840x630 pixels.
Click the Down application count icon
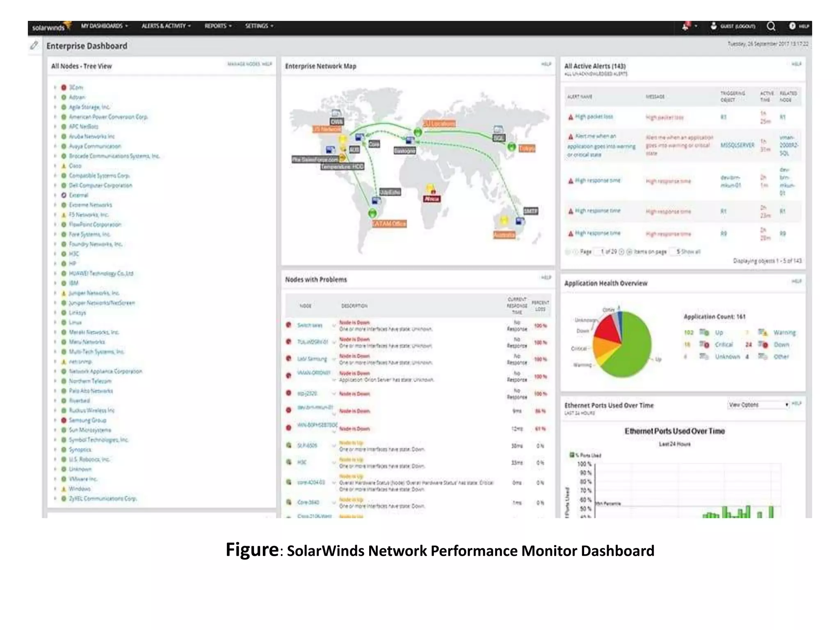(x=763, y=345)
